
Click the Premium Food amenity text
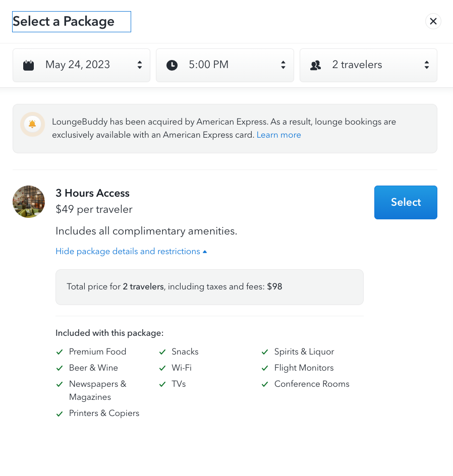pos(97,351)
